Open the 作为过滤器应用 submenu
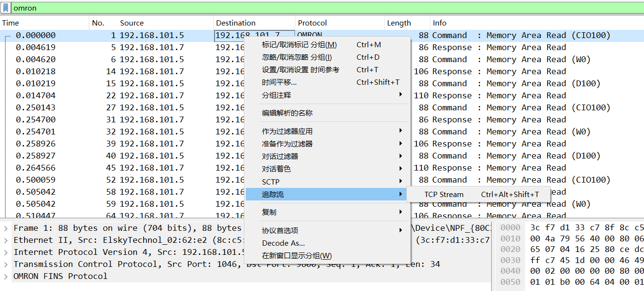Image resolution: width=644 pixels, height=291 pixels. point(328,131)
